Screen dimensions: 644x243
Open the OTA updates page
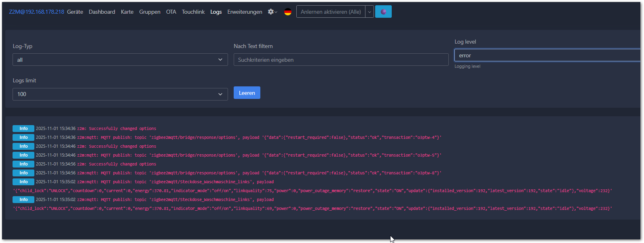pyautogui.click(x=171, y=12)
